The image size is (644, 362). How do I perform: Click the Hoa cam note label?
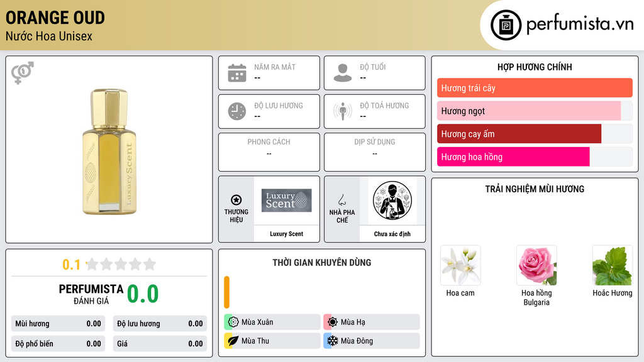pyautogui.click(x=460, y=293)
